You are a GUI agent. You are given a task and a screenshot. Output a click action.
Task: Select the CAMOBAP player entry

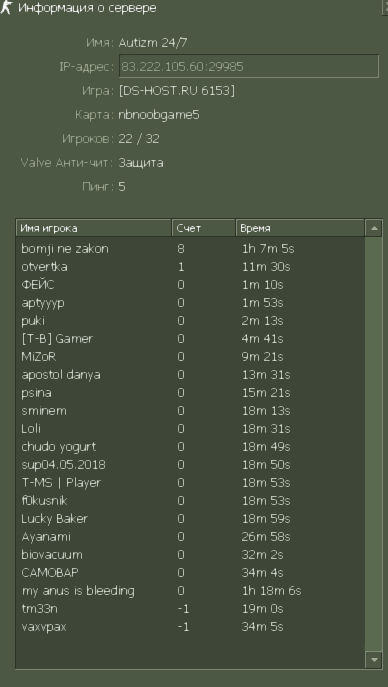point(190,572)
